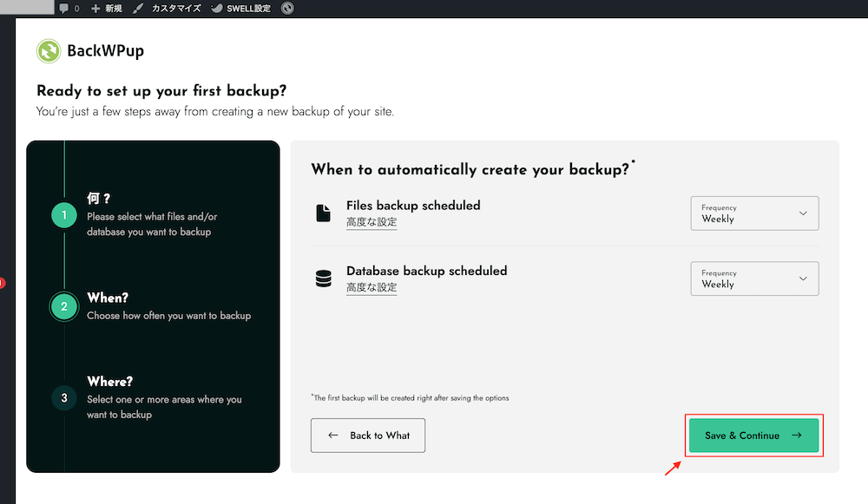Click the plus 新規 item in admin bar
This screenshot has height=504, width=868.
point(106,9)
